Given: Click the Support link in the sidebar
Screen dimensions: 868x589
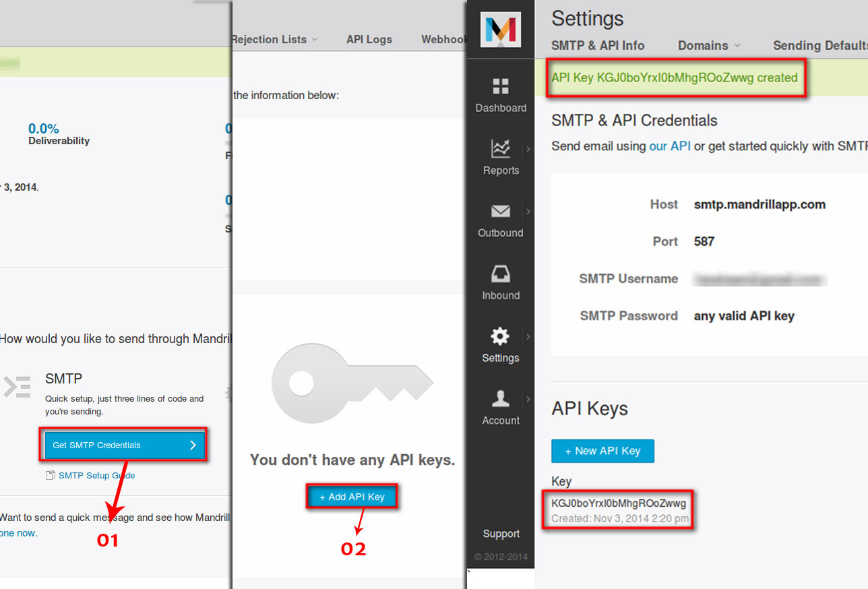Looking at the screenshot, I should 501,534.
